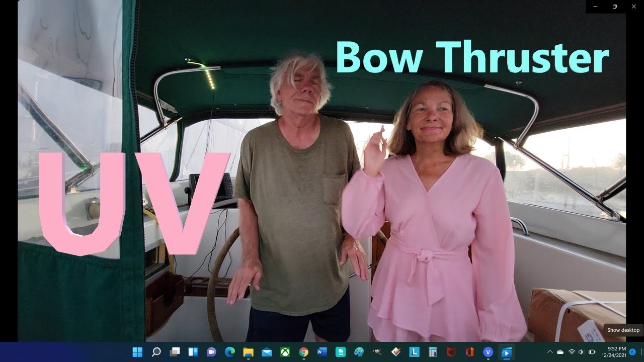The image size is (644, 362).
Task: Open the OneDrive cloud tray icon
Action: click(560, 352)
